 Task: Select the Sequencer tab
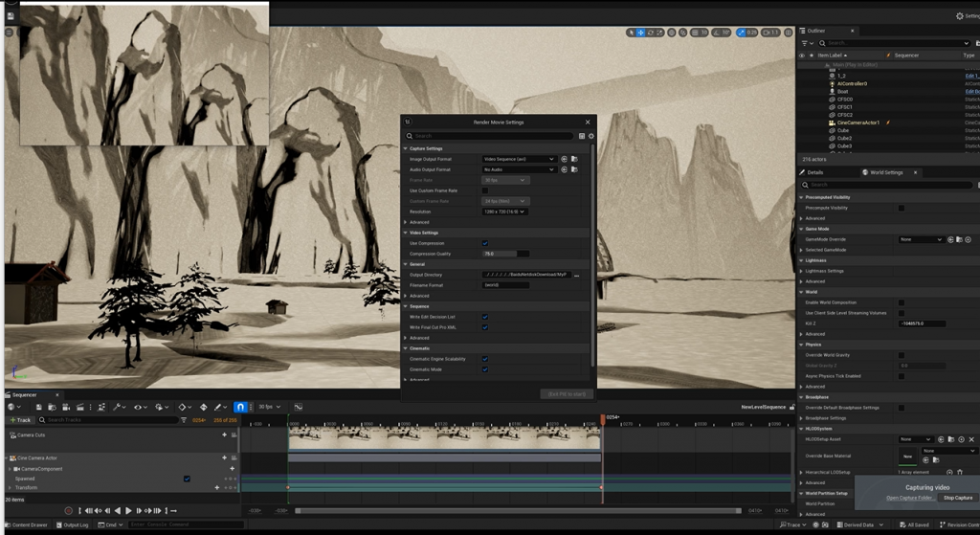point(25,395)
